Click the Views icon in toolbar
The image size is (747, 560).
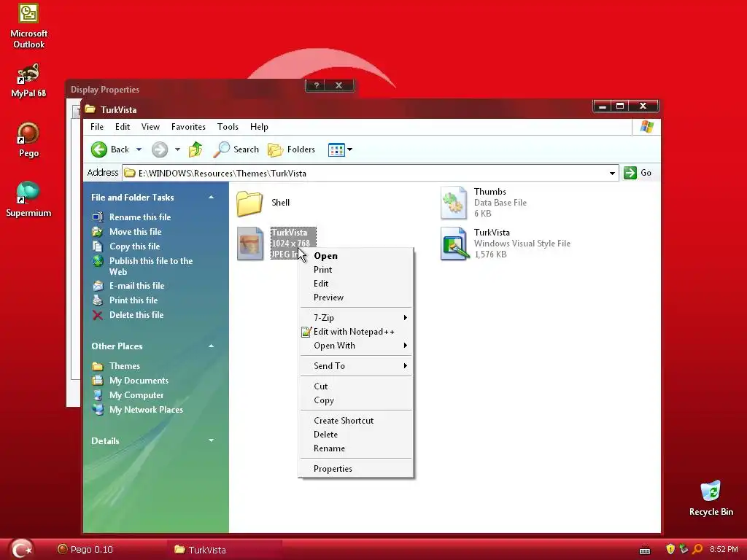click(336, 149)
